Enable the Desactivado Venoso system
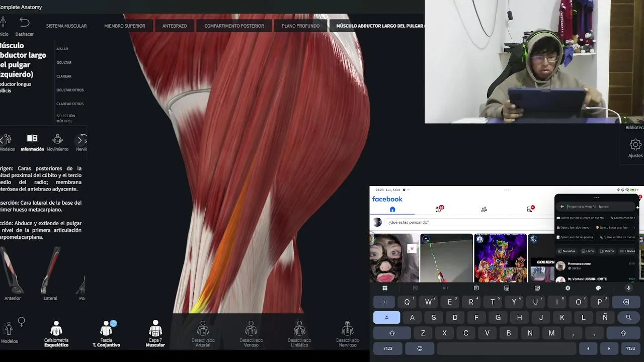The image size is (644, 362). (x=251, y=334)
